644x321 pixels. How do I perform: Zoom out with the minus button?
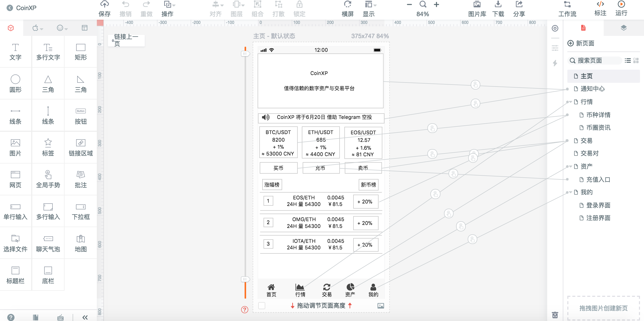pyautogui.click(x=409, y=5)
